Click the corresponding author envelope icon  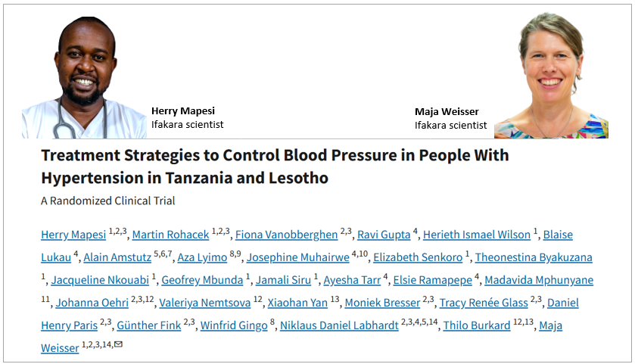tap(118, 346)
